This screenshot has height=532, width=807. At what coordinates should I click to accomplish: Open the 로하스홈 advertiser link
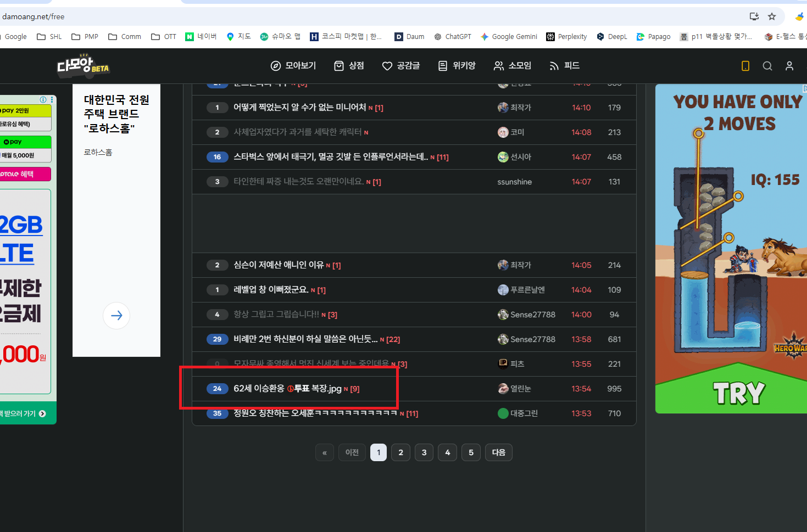tap(98, 152)
